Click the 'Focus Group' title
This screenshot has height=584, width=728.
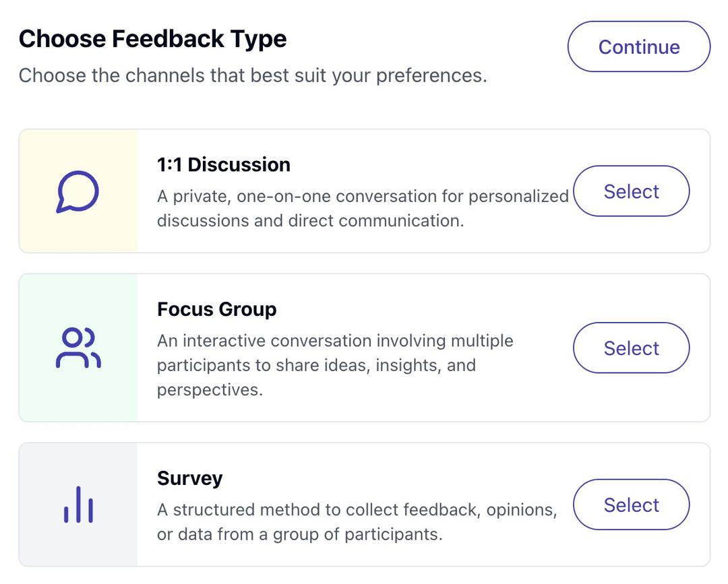point(217,309)
